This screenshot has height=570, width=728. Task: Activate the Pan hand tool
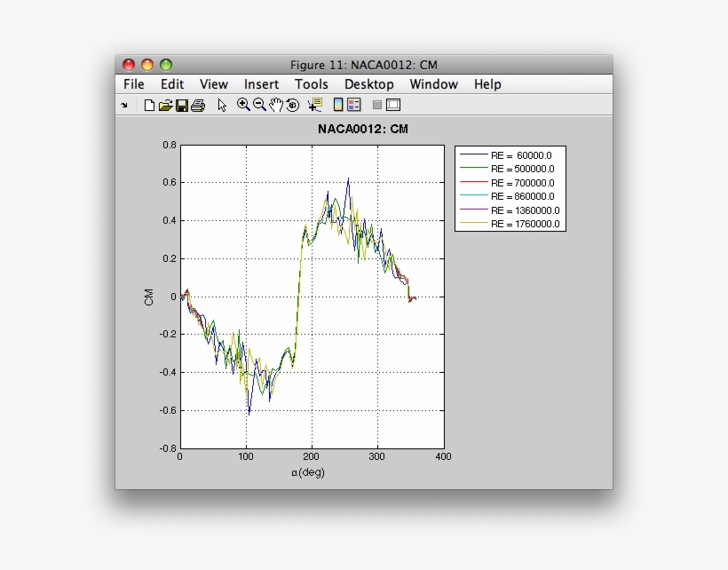[x=276, y=105]
